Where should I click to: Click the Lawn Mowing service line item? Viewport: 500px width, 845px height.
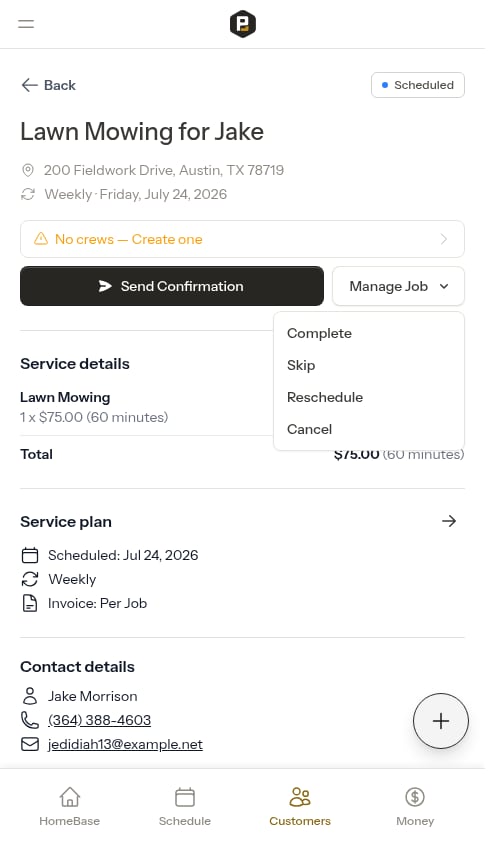[x=65, y=397]
